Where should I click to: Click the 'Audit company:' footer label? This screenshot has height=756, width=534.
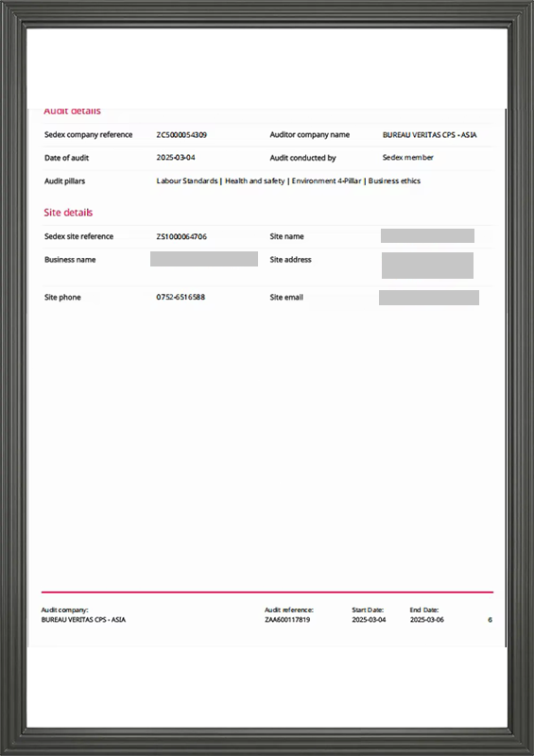click(64, 610)
